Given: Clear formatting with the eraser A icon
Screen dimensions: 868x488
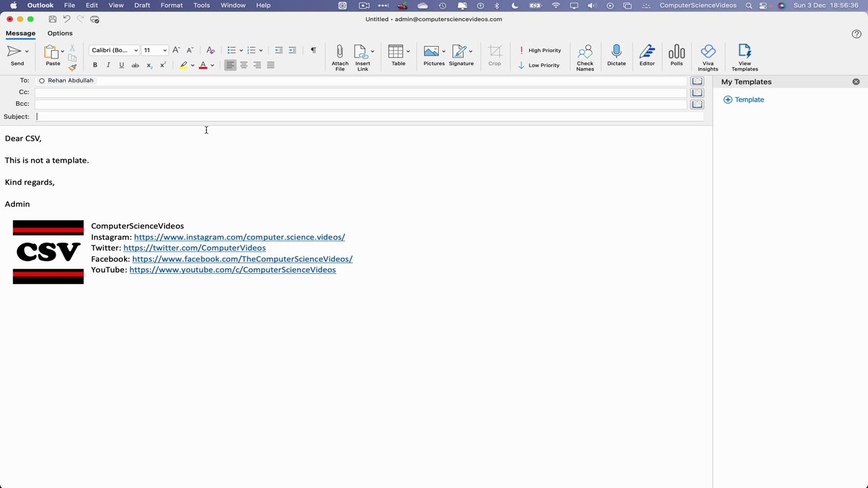Looking at the screenshot, I should click(x=210, y=50).
